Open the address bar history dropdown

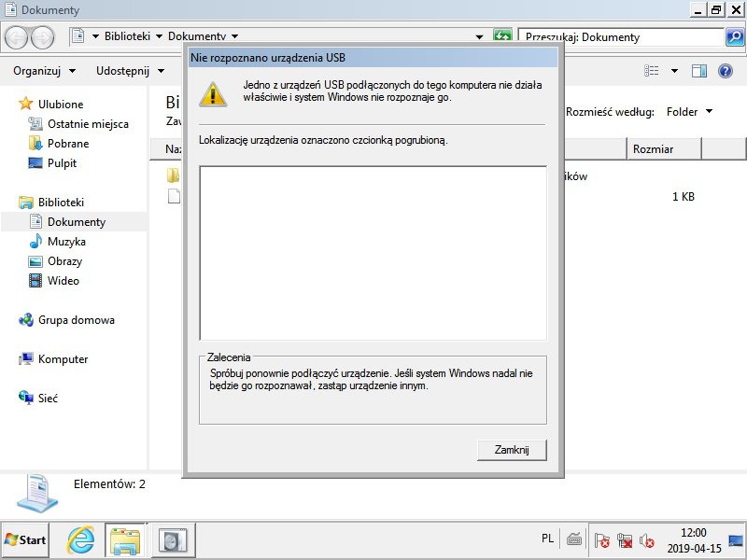coord(479,36)
